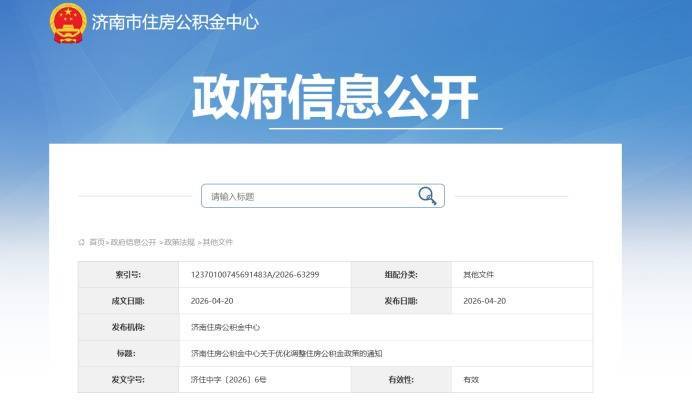This screenshot has width=692, height=402.
Task: Click the 索引号 label cell
Action: (x=128, y=274)
